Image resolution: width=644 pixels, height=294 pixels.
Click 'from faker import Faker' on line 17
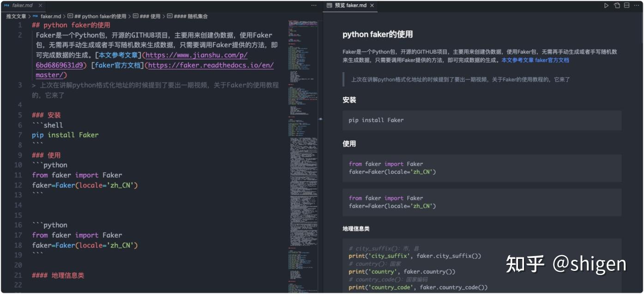(77, 235)
